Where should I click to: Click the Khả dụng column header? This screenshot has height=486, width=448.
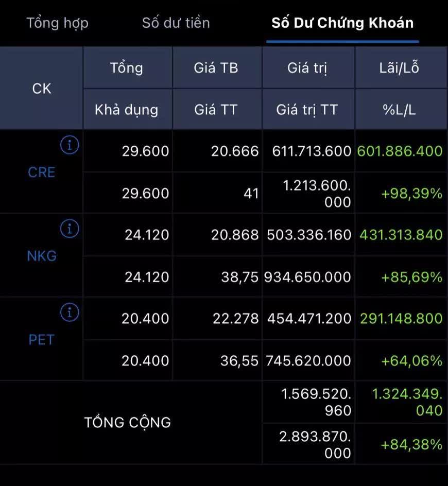pyautogui.click(x=127, y=110)
